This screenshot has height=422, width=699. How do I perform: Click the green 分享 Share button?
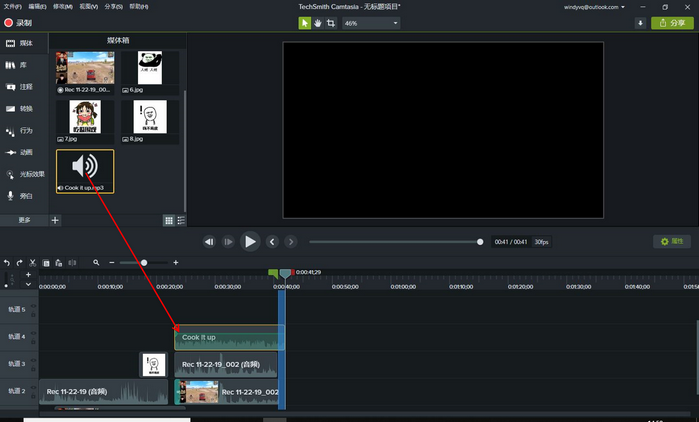pyautogui.click(x=673, y=22)
